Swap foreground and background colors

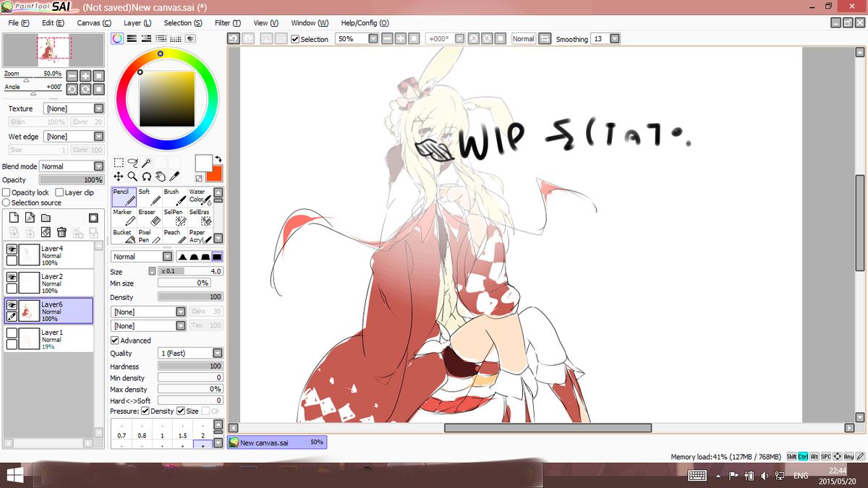pyautogui.click(x=218, y=159)
